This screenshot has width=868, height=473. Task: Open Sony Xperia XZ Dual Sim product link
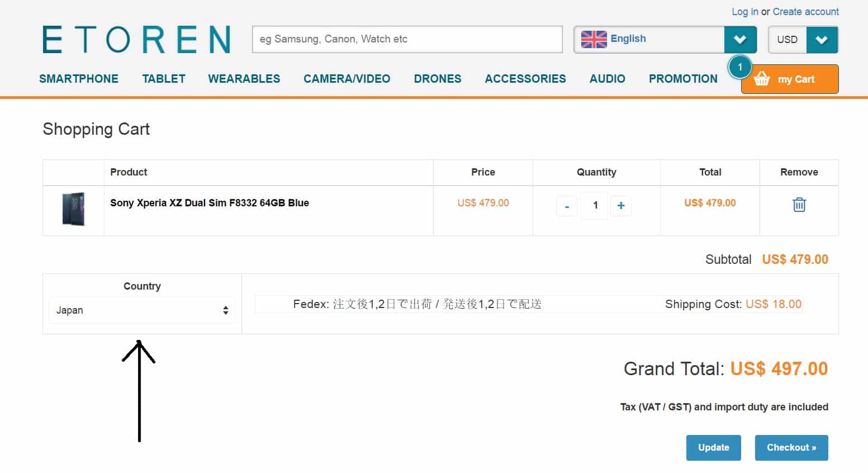tap(210, 203)
